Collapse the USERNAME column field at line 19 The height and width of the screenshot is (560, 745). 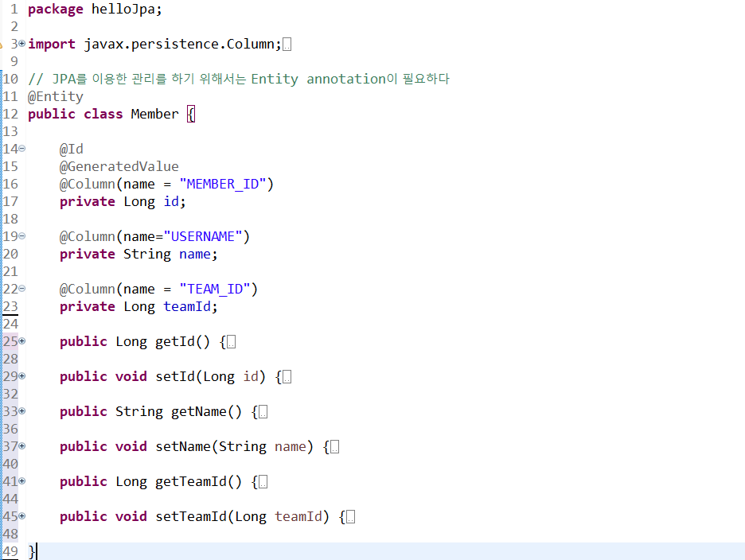tap(21, 236)
